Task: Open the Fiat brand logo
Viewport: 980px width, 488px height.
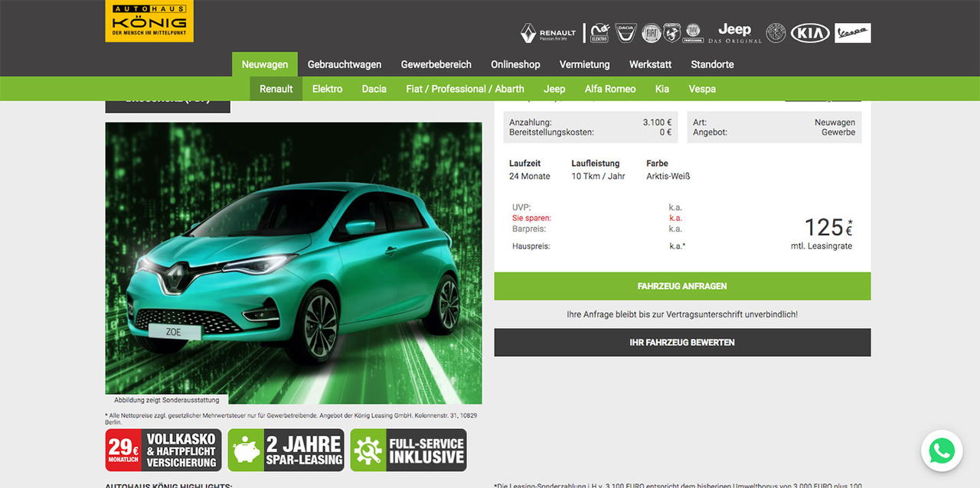Action: 651,33
